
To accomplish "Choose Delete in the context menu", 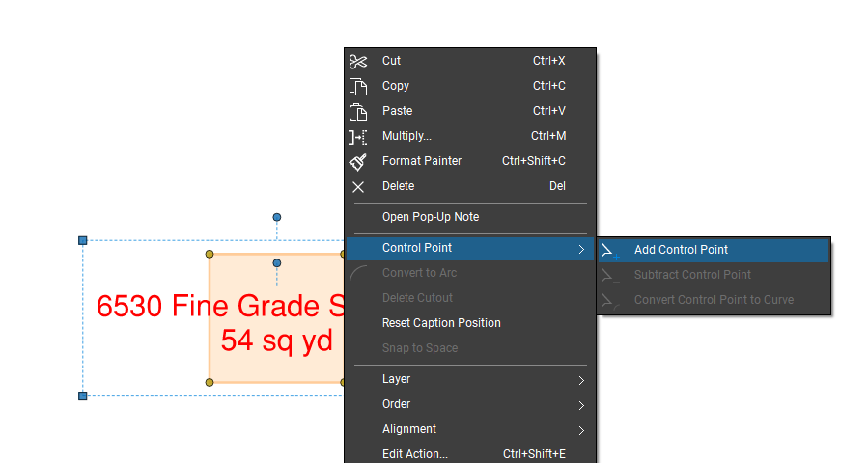I will click(x=470, y=186).
